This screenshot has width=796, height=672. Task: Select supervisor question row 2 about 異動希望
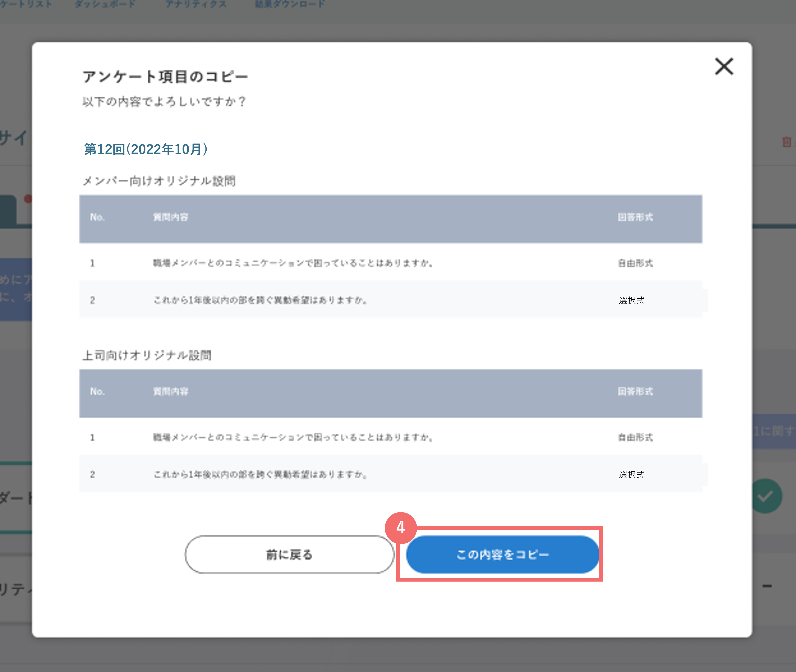[260, 474]
